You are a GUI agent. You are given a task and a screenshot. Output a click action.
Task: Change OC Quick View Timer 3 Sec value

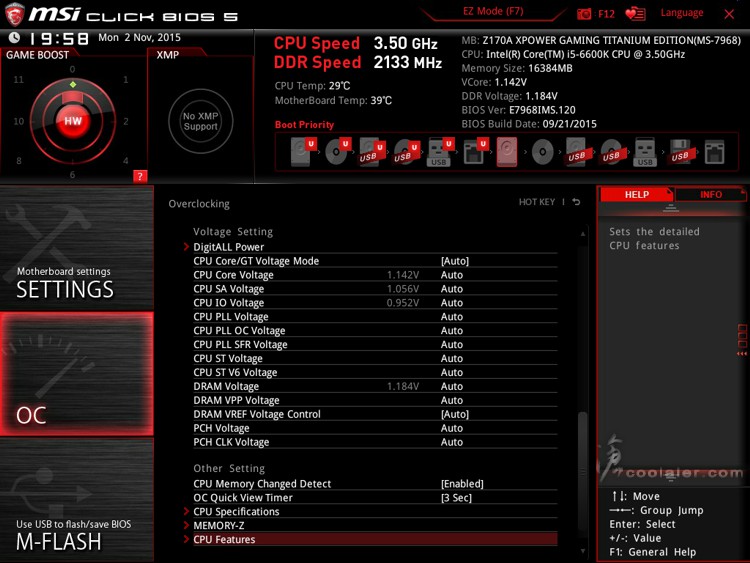pos(456,497)
